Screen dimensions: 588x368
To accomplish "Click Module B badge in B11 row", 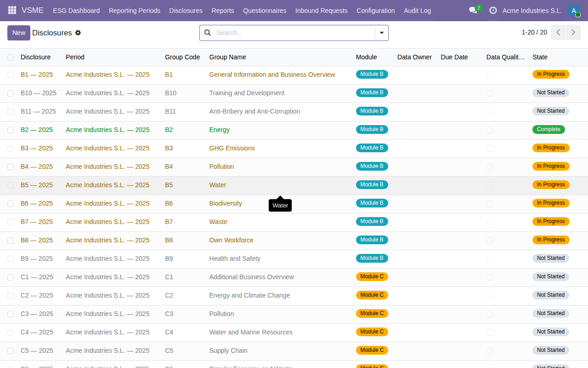I will click(372, 111).
